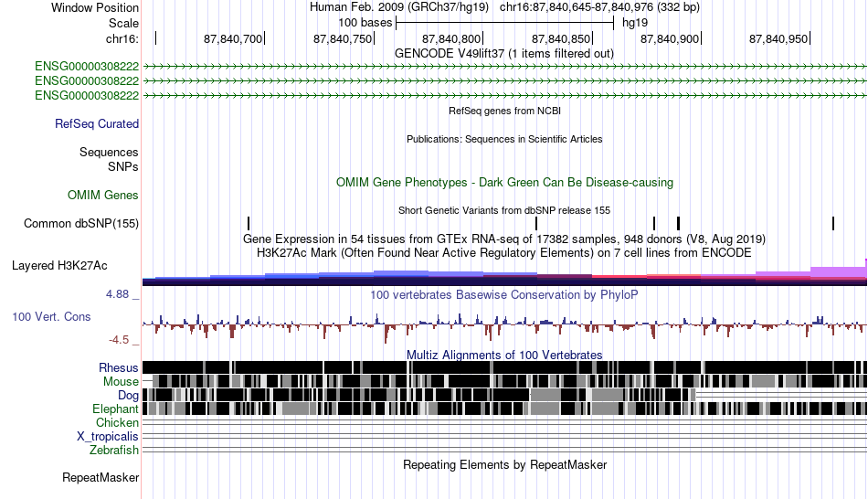Click the X_tropicalis alignment row label
The height and width of the screenshot is (499, 868).
(108, 437)
